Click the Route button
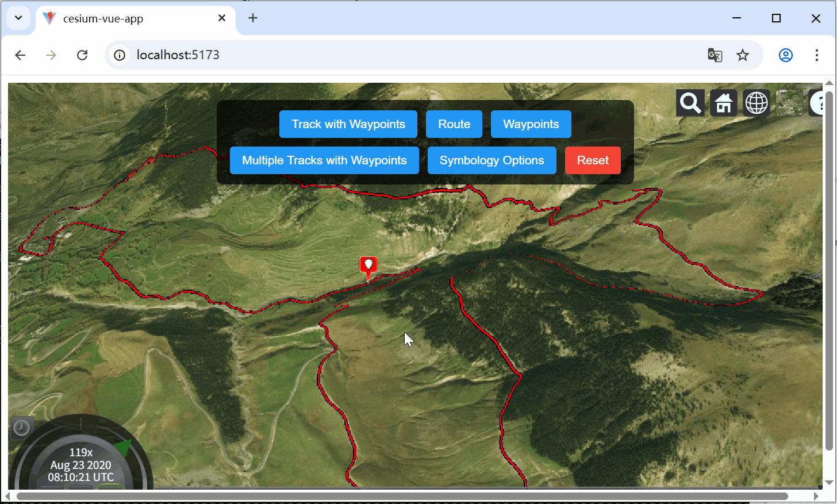Screen dimensions: 837x504 click(x=454, y=124)
